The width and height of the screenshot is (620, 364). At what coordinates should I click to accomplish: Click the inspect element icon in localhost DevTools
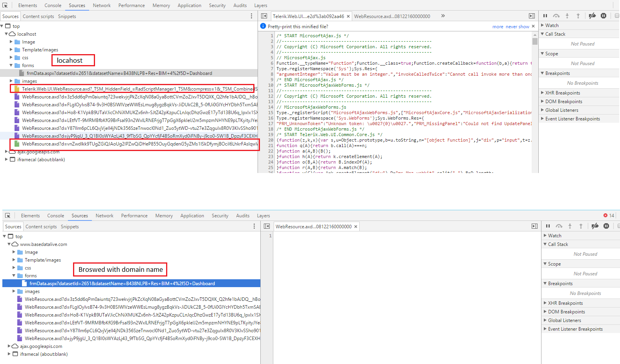click(5, 5)
